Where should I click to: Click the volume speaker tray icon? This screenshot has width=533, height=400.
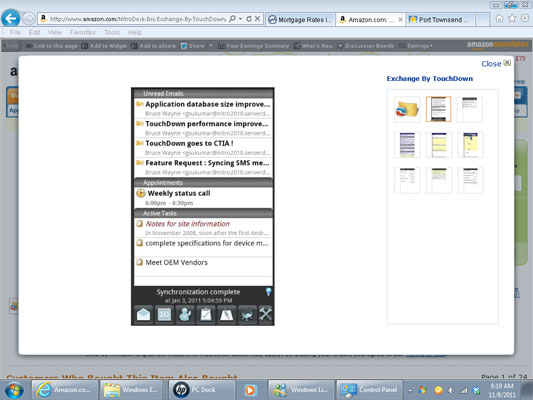(x=451, y=390)
